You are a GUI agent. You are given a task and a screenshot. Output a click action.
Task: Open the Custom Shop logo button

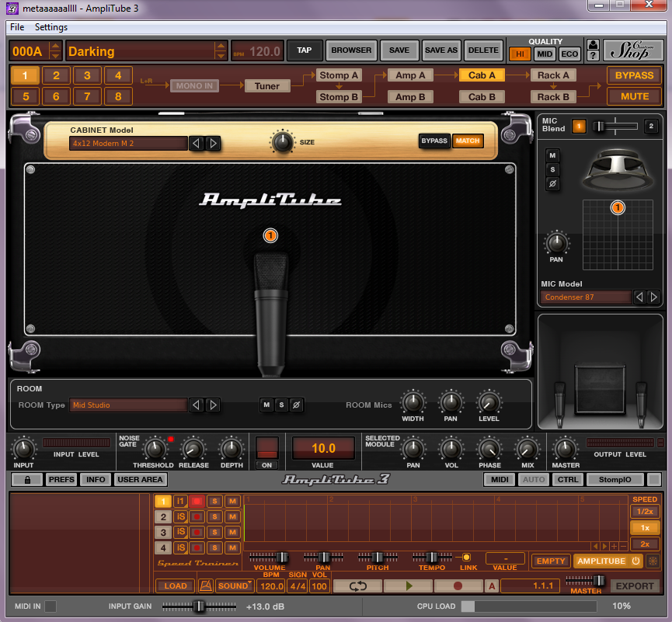tap(632, 50)
